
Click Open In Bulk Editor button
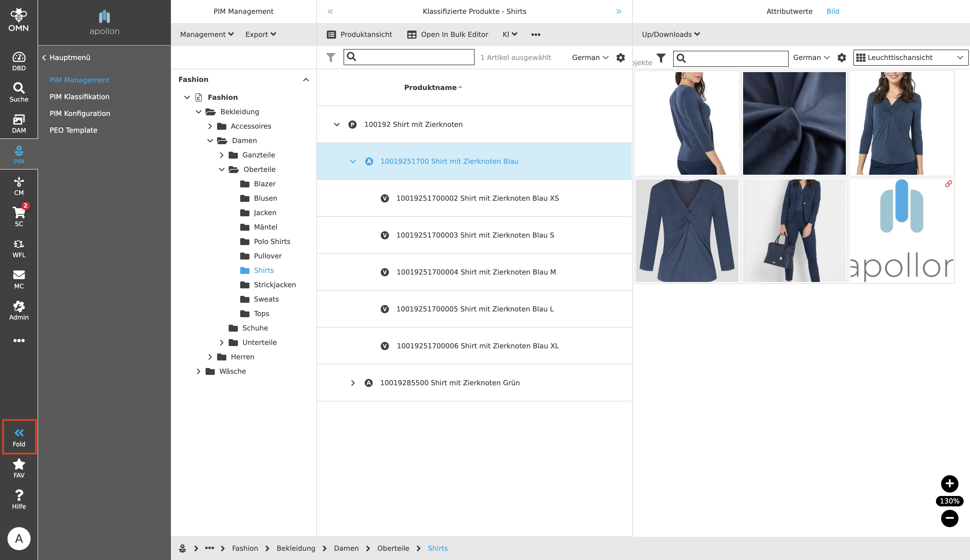[x=448, y=34]
